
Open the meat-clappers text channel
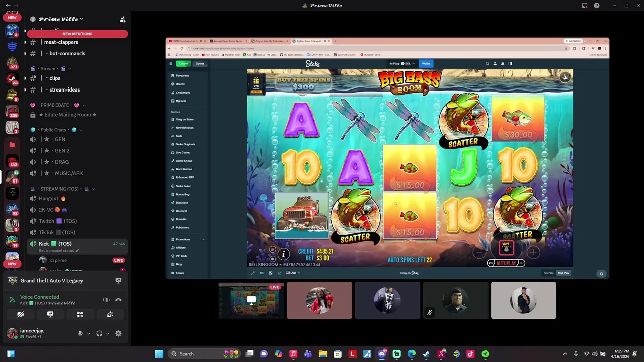tap(61, 42)
